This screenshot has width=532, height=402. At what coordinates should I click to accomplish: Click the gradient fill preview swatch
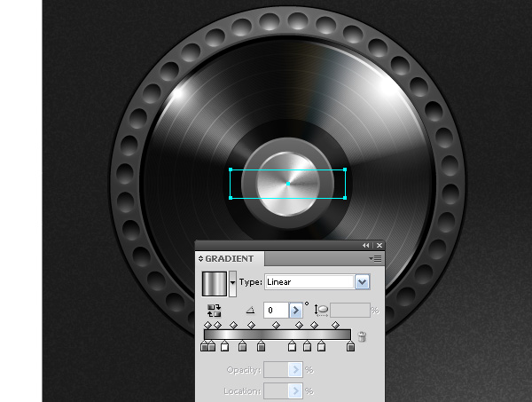214,283
